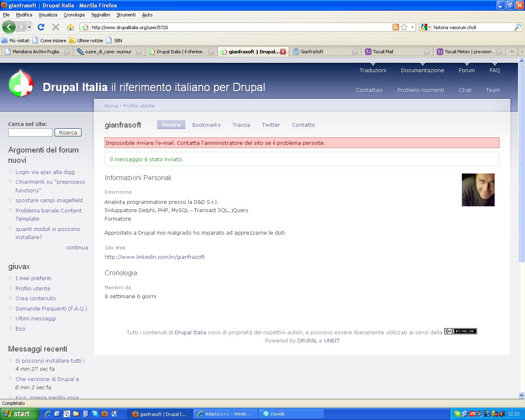Open the Chat link in the header
The image size is (525, 420).
[465, 90]
